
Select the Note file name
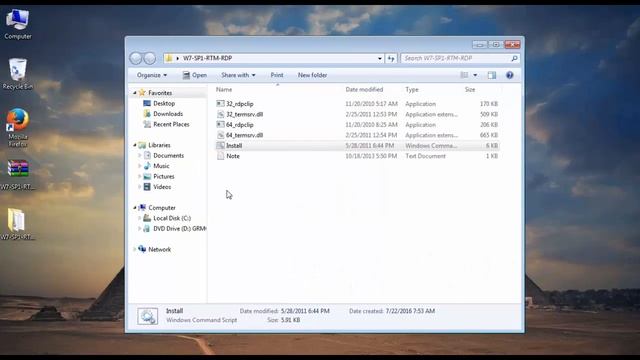(233, 156)
